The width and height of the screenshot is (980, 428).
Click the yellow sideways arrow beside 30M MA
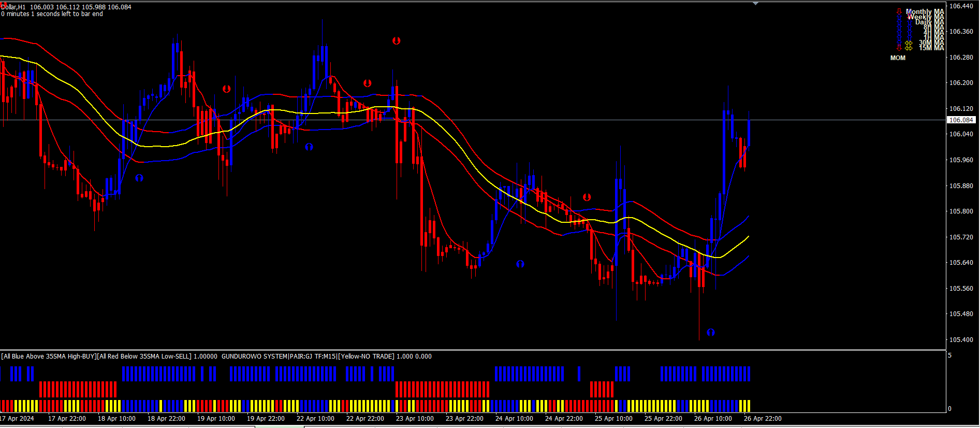pyautogui.click(x=909, y=44)
